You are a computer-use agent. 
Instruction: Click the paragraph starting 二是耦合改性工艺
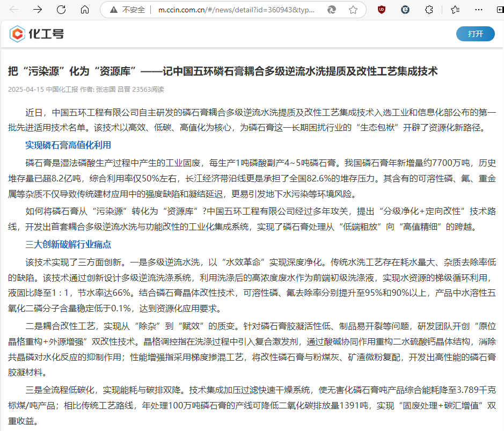[252, 349]
